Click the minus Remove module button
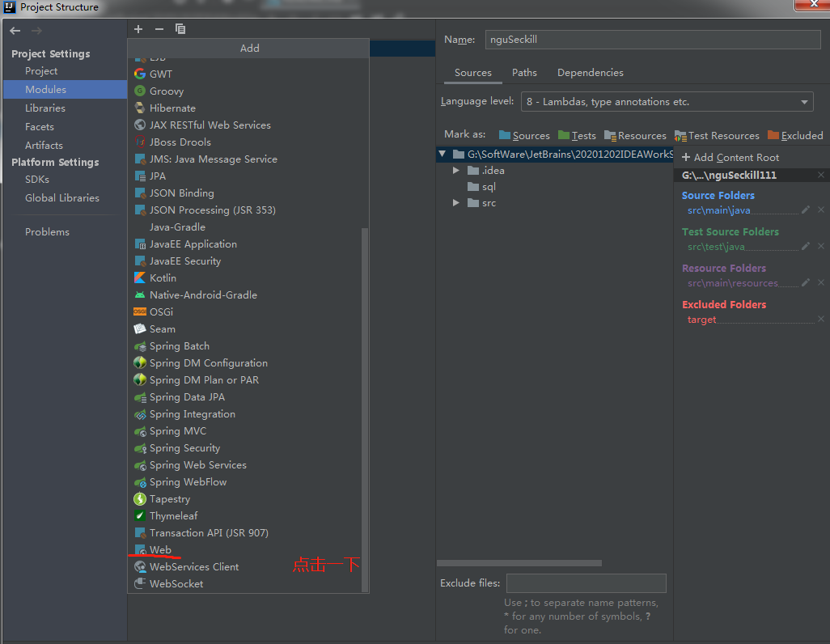The image size is (830, 644). [159, 29]
